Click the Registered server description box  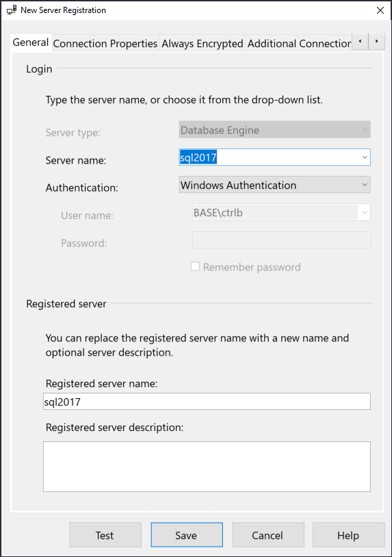(207, 467)
